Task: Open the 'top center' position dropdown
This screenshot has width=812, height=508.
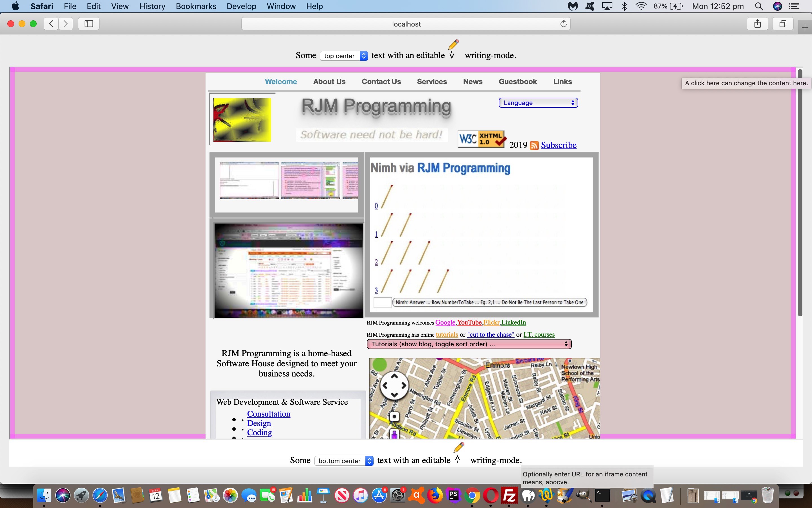Action: pos(344,56)
